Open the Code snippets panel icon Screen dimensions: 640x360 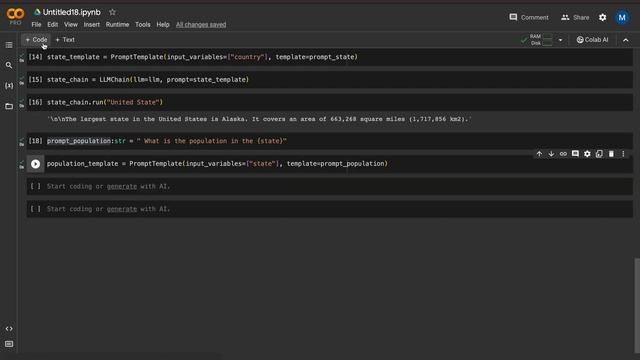coord(9,329)
